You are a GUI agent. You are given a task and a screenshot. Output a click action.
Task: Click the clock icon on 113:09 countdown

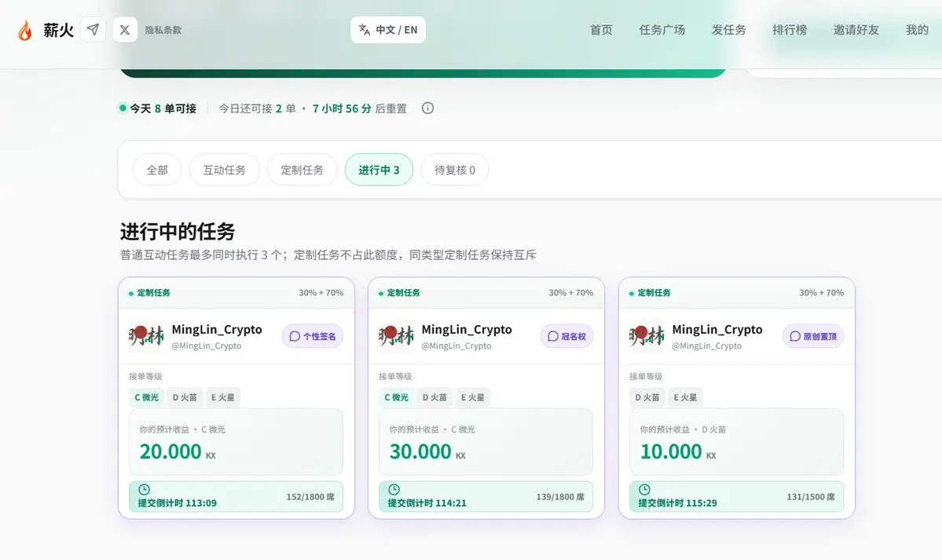(x=145, y=489)
